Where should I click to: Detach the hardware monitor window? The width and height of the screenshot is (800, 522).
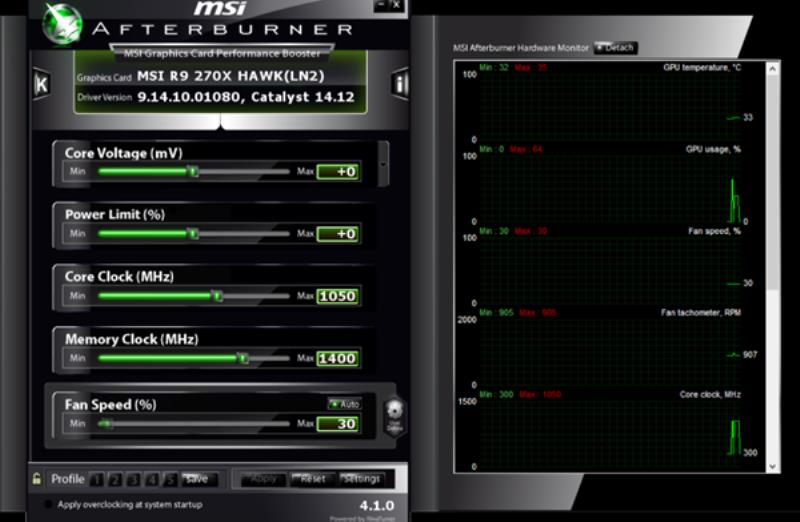[x=616, y=48]
